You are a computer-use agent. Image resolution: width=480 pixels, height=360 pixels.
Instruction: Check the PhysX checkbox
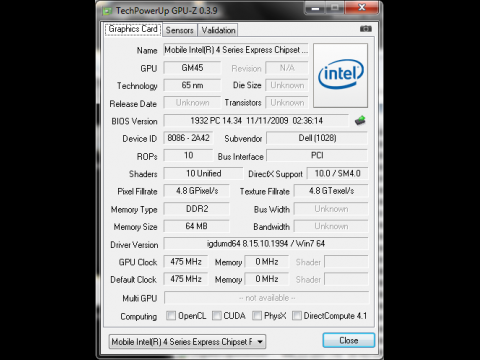pos(257,315)
